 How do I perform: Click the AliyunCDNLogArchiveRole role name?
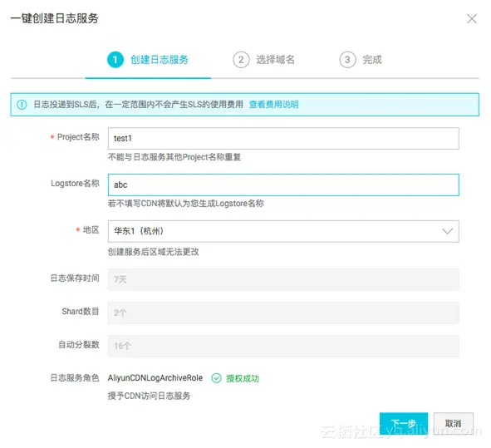155,378
